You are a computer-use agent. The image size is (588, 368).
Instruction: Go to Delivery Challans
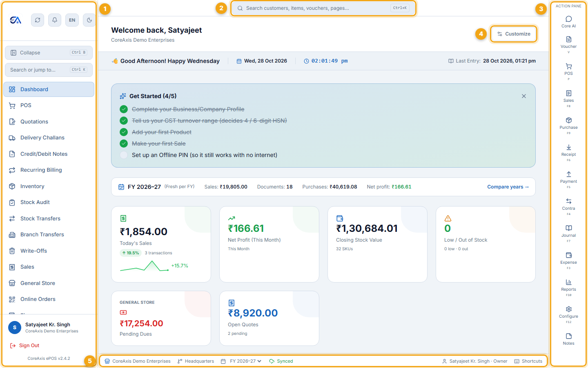coord(49,138)
